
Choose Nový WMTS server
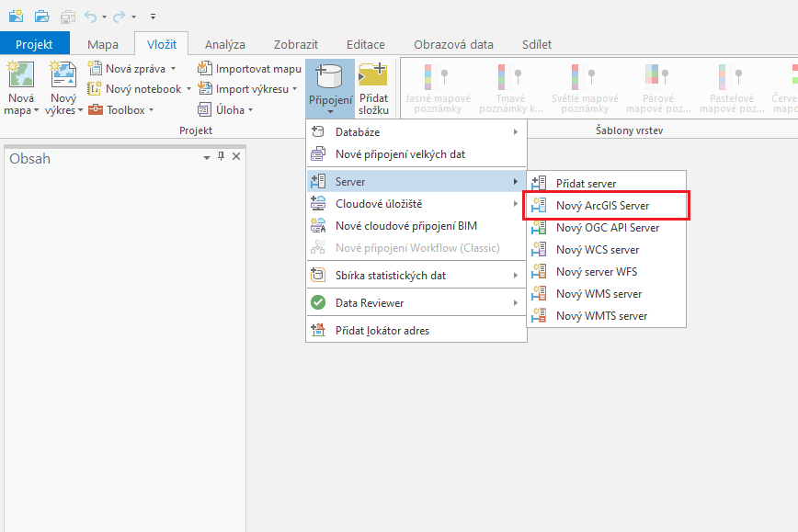(x=607, y=316)
